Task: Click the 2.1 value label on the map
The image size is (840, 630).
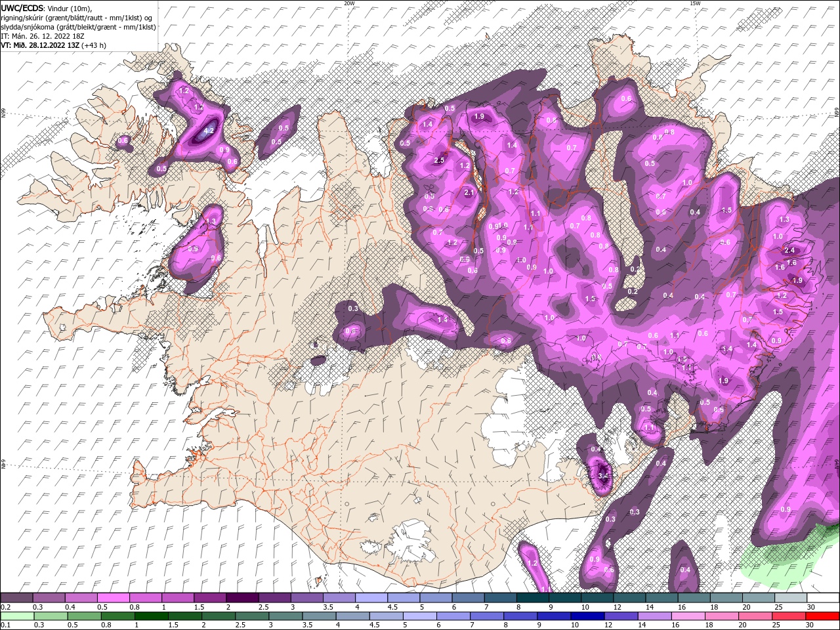Action: coord(469,193)
